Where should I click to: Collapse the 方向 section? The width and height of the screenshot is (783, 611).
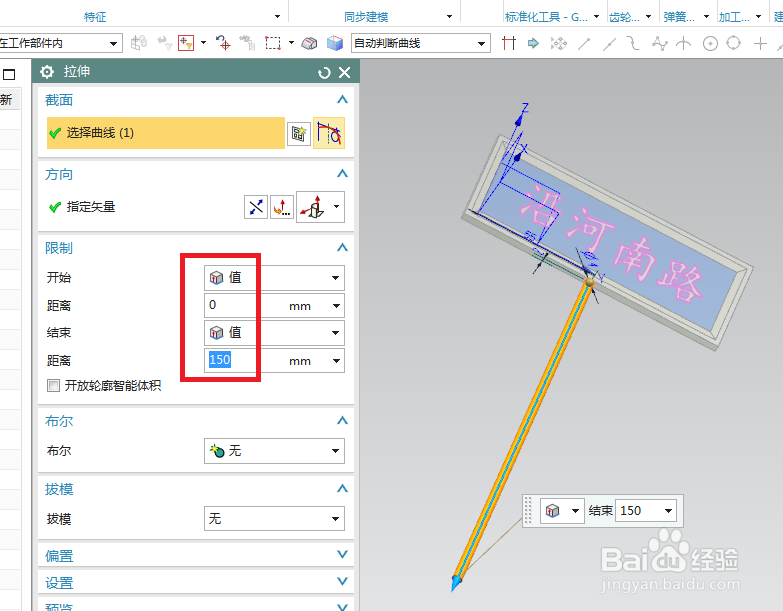point(342,174)
